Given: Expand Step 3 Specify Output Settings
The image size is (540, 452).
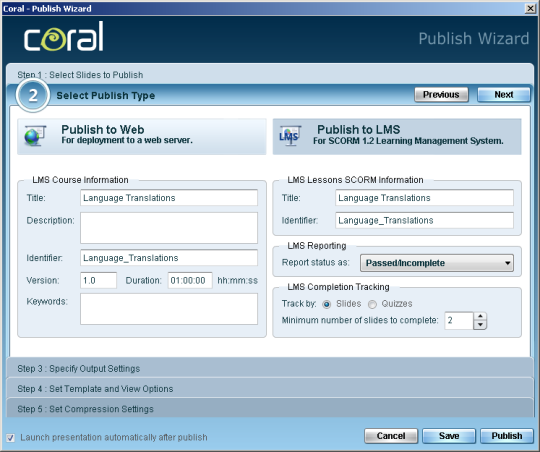Looking at the screenshot, I should 270,368.
